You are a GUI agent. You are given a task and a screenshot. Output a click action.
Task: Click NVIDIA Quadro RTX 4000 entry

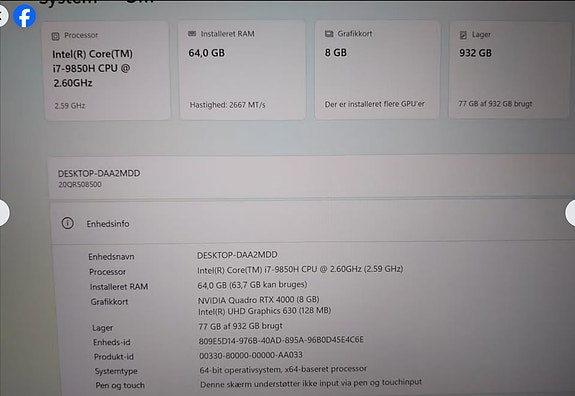[259, 300]
